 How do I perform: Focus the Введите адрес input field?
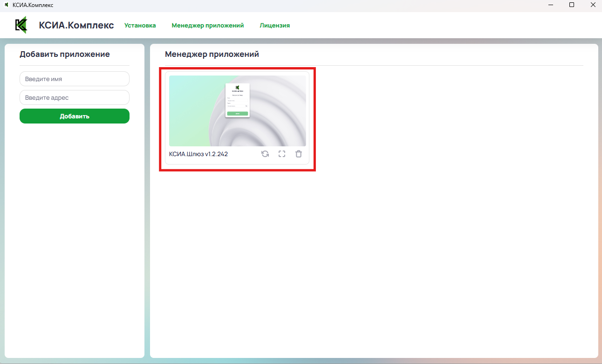(75, 97)
